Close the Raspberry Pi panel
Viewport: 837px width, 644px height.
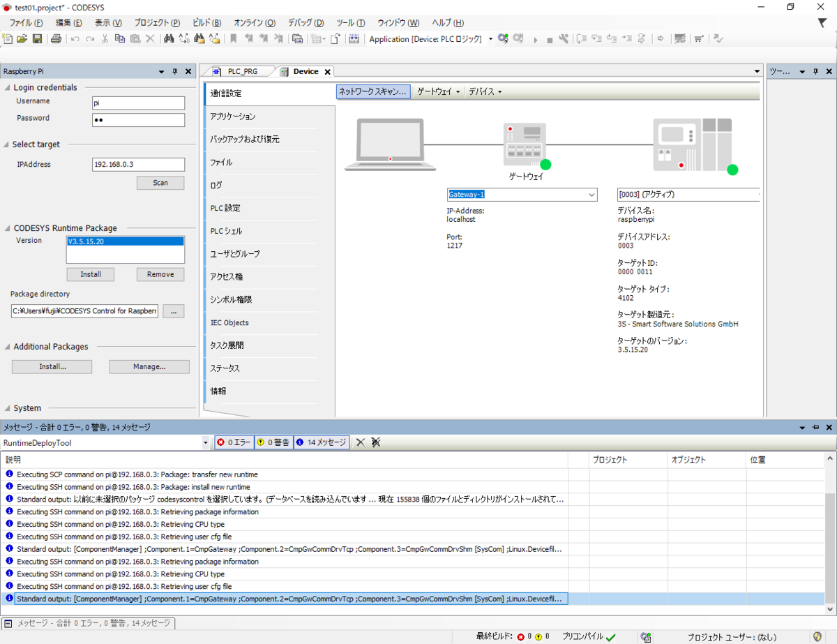(188, 72)
